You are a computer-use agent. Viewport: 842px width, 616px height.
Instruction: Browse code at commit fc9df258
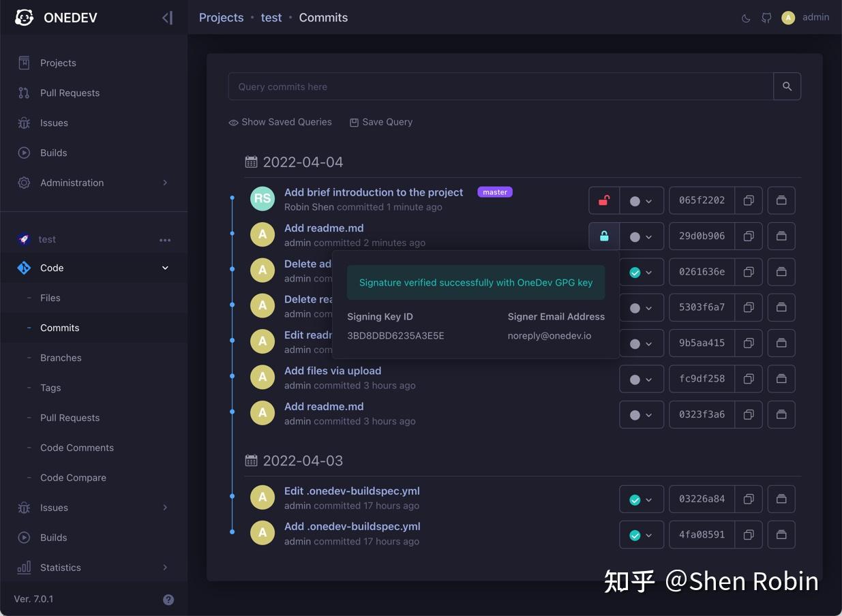coord(781,379)
